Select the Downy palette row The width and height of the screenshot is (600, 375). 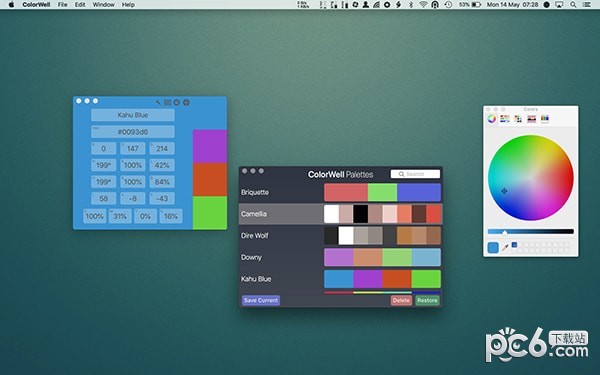pos(341,257)
